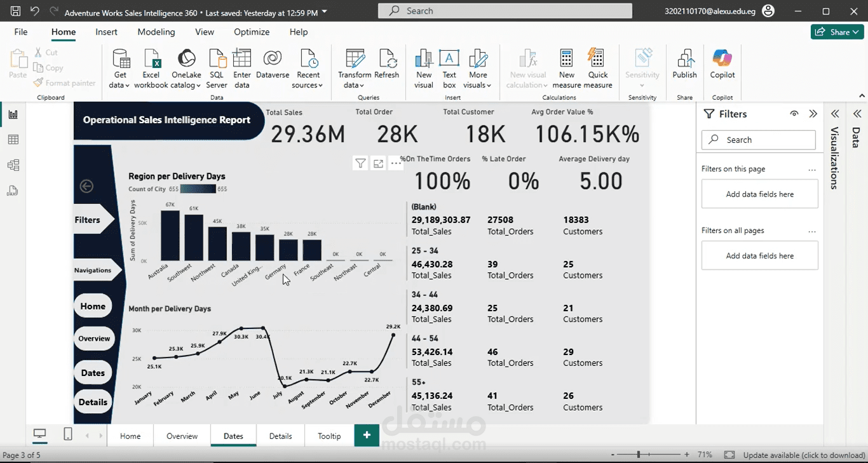The width and height of the screenshot is (868, 463).
Task: Click the Enter data icon
Action: [242, 59]
